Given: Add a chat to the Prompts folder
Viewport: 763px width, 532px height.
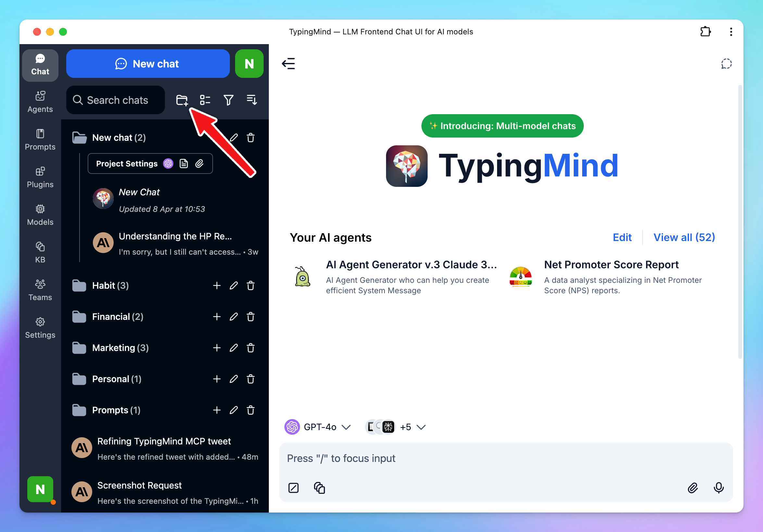Looking at the screenshot, I should 217,410.
